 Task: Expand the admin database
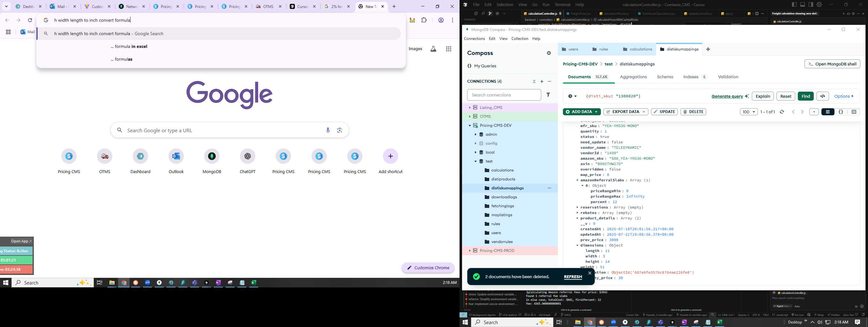475,134
